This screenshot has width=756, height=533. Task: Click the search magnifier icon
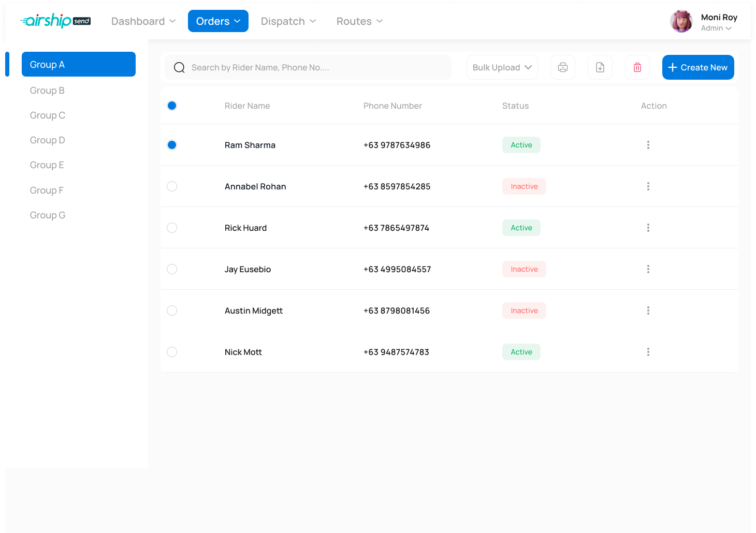pos(179,67)
